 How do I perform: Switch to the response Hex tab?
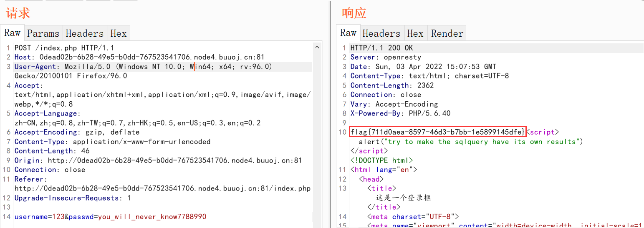[x=415, y=33]
